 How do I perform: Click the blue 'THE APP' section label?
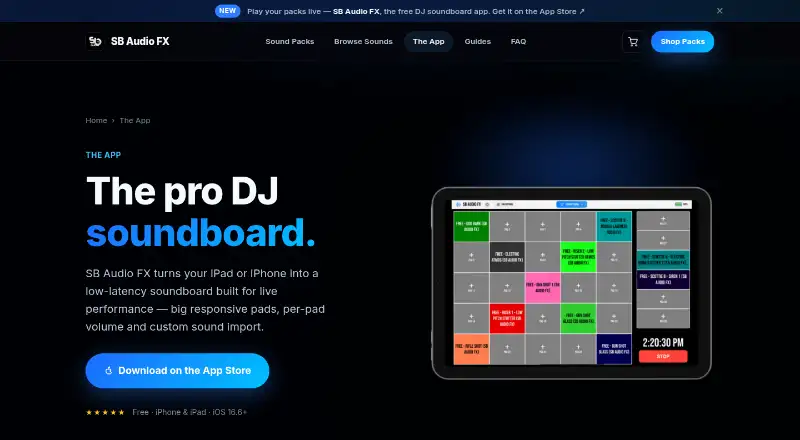[x=103, y=155]
